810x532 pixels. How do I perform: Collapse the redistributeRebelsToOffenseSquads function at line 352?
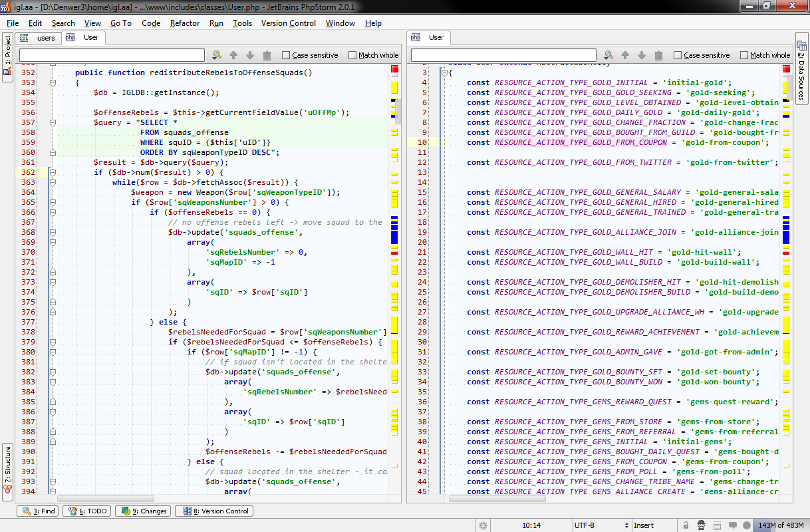53,82
